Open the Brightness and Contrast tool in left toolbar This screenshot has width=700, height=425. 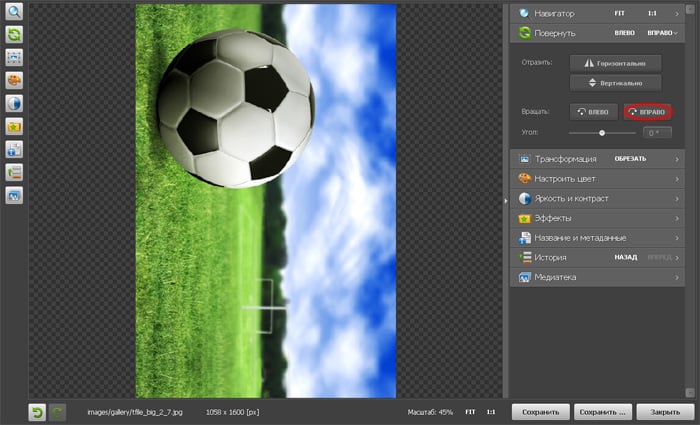[14, 104]
